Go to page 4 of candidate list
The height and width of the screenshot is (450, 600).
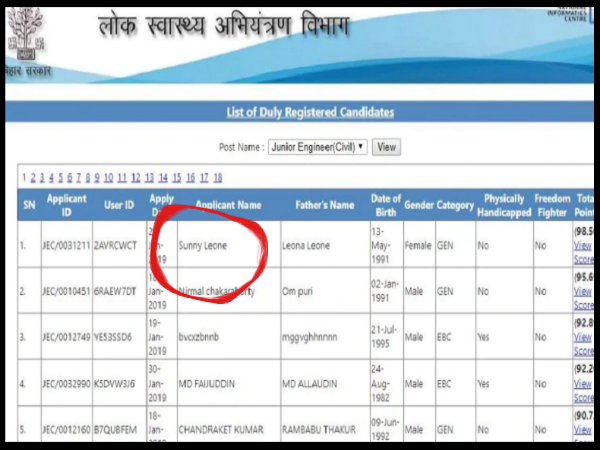pyautogui.click(x=51, y=178)
